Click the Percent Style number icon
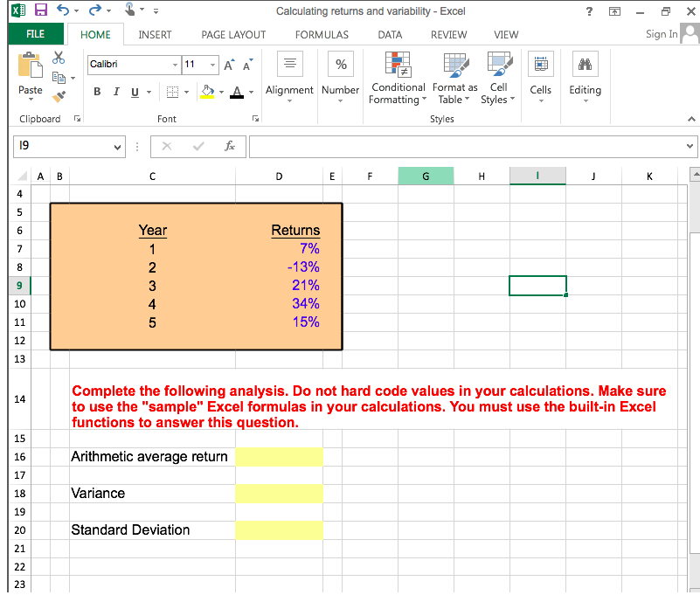The width and height of the screenshot is (700, 602). (x=340, y=63)
